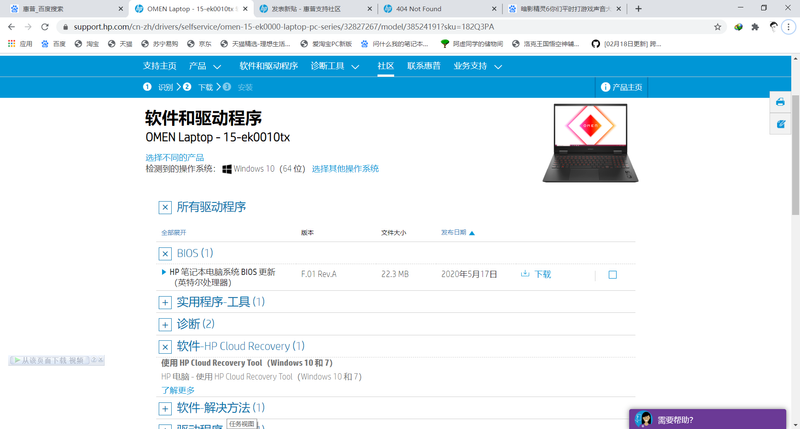The height and width of the screenshot is (429, 800).
Task: Sort by 发布日期 column
Action: coord(458,233)
